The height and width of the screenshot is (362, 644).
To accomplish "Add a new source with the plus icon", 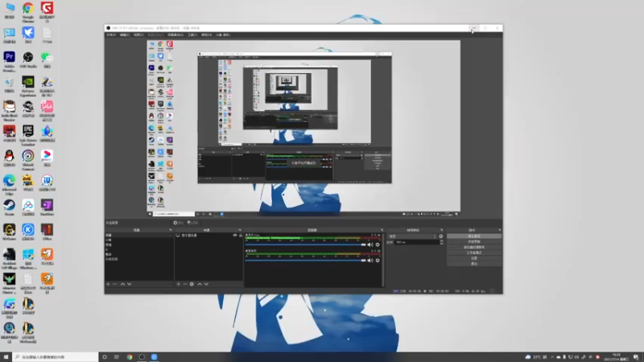I will [178, 284].
